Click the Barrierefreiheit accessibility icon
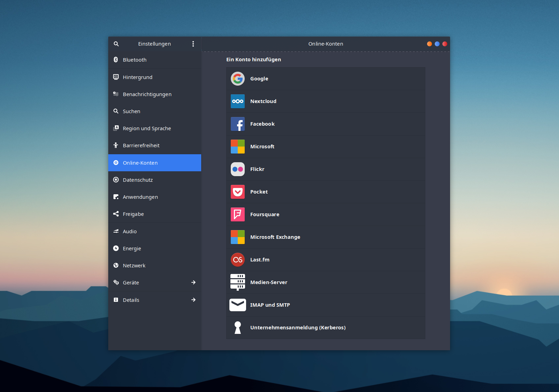 pyautogui.click(x=116, y=145)
